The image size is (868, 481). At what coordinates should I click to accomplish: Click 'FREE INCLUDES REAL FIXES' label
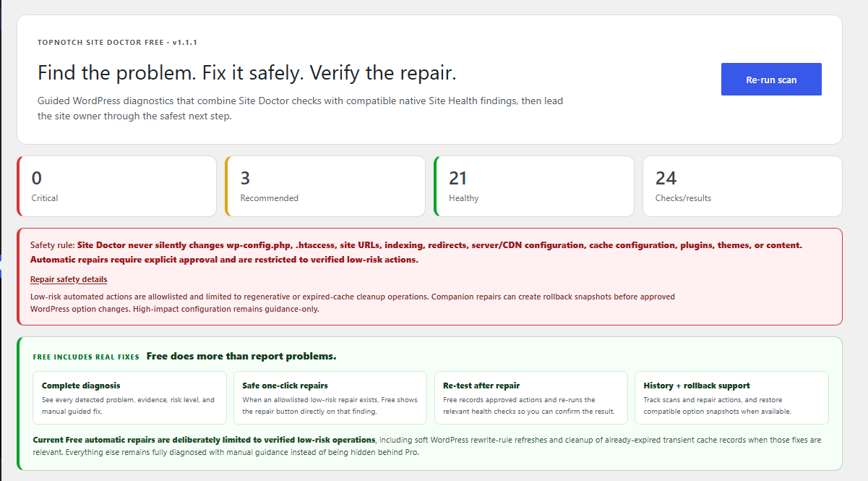[x=86, y=357]
